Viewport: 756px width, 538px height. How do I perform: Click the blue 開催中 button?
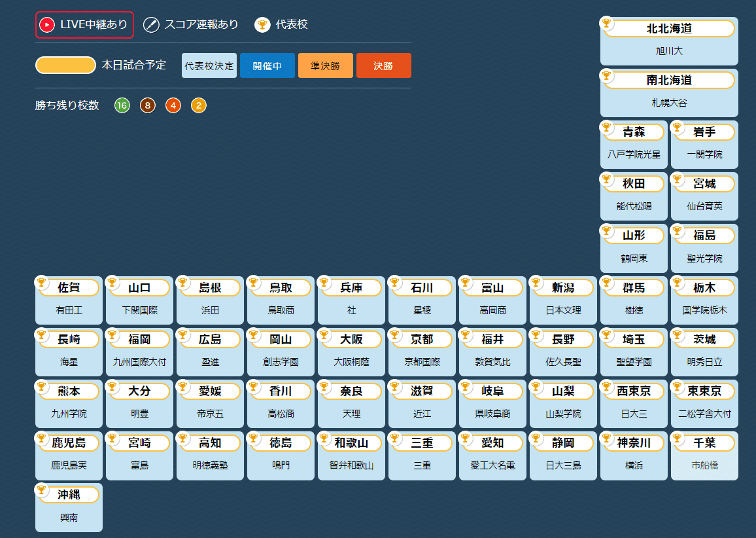267,65
